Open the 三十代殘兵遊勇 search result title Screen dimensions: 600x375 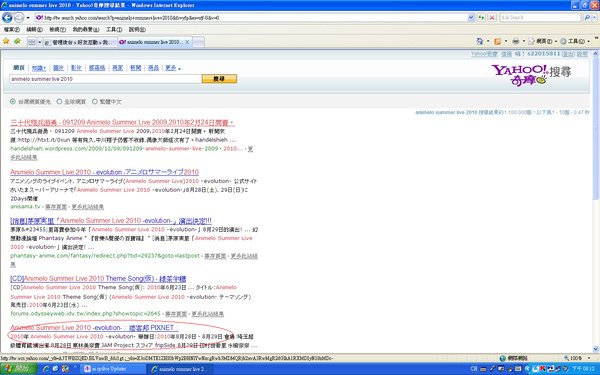[122, 122]
